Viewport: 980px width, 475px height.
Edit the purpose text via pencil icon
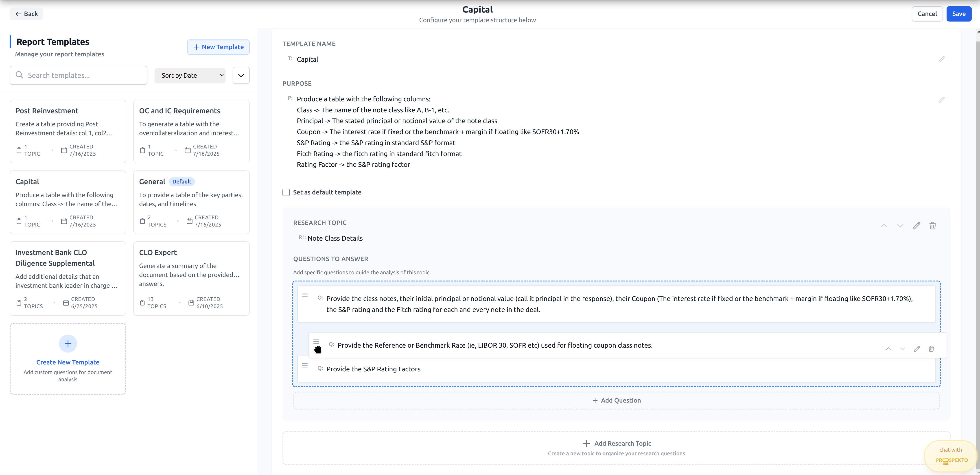pos(941,100)
